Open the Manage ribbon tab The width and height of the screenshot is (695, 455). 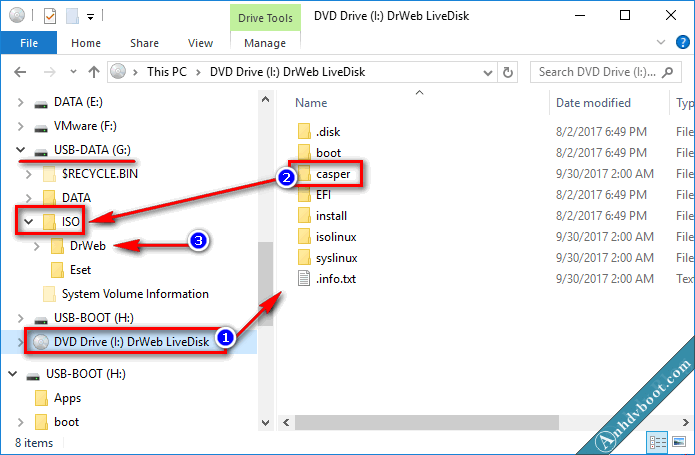click(x=265, y=43)
